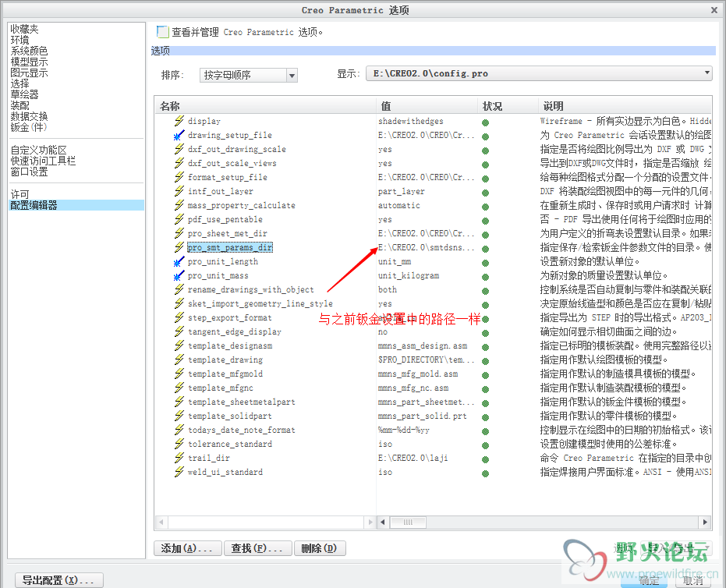Click lightning icon beside tangent_edge_display
The width and height of the screenshot is (726, 588).
(x=179, y=331)
